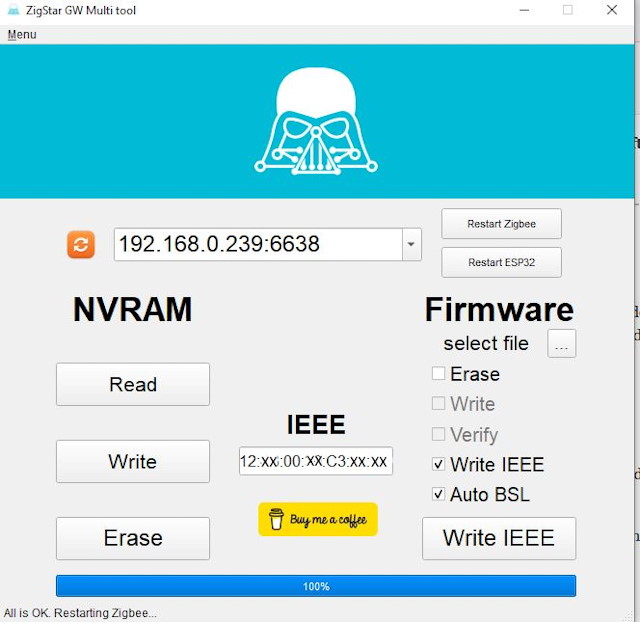
Task: Click the NVRAM Erase button
Action: pyautogui.click(x=133, y=538)
